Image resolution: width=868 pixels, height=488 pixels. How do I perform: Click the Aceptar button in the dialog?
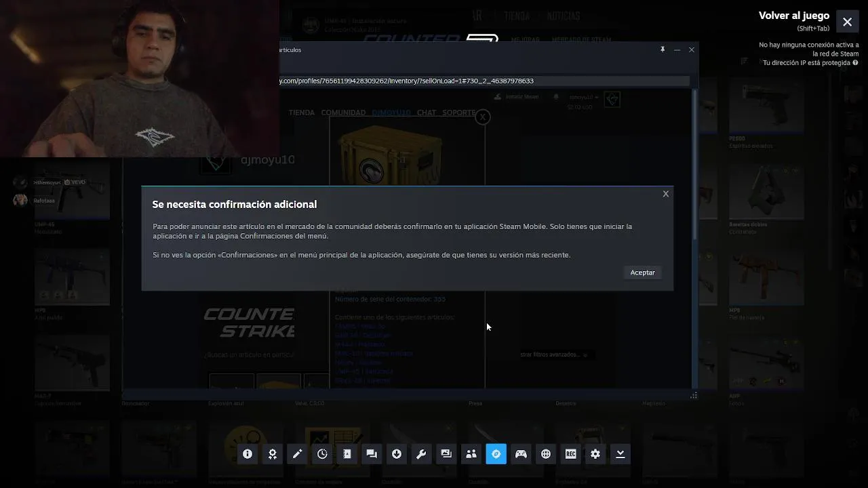pyautogui.click(x=642, y=272)
